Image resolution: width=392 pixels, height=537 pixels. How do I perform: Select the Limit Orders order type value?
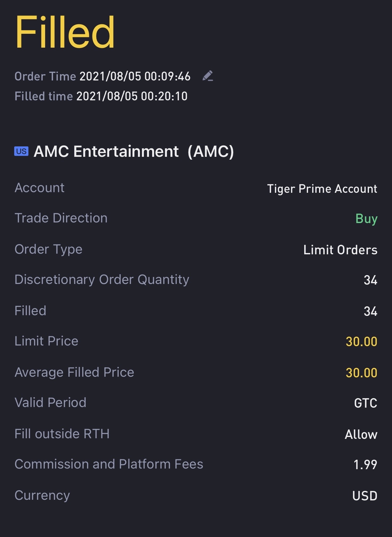pos(340,250)
